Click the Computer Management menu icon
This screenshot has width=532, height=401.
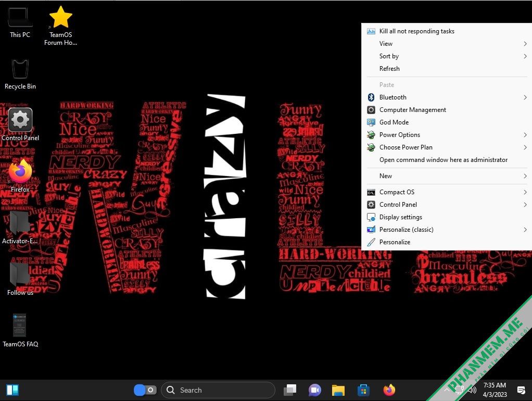point(371,110)
